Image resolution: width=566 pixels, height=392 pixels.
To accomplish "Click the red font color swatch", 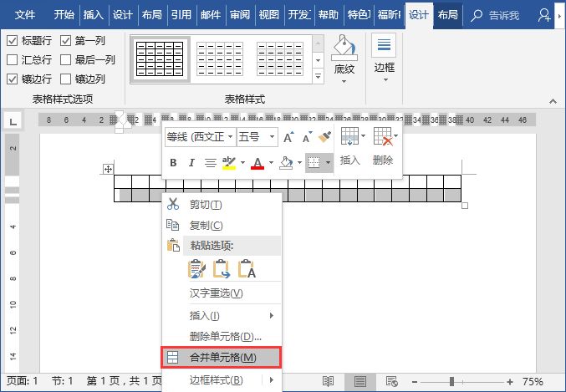I will coord(258,163).
